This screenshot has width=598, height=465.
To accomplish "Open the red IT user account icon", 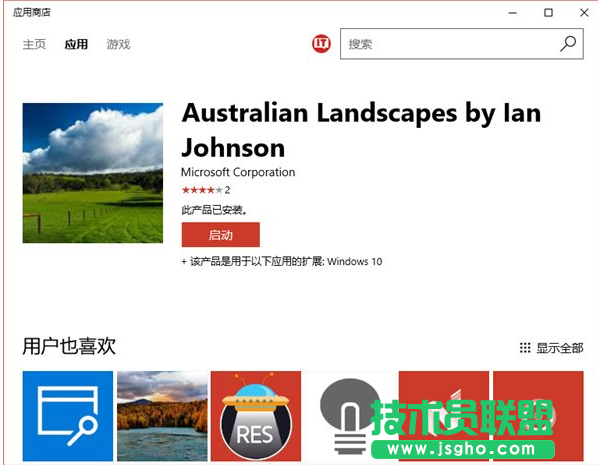I will point(321,43).
